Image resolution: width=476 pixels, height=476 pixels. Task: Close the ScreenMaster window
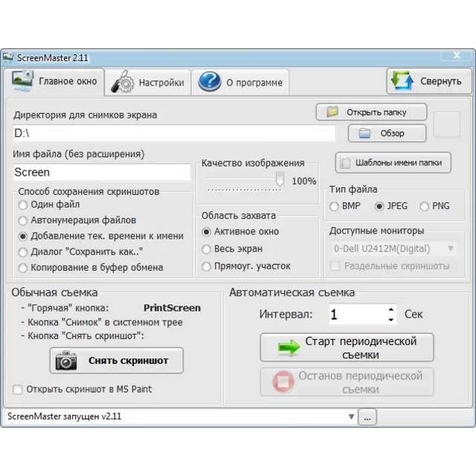point(457,55)
